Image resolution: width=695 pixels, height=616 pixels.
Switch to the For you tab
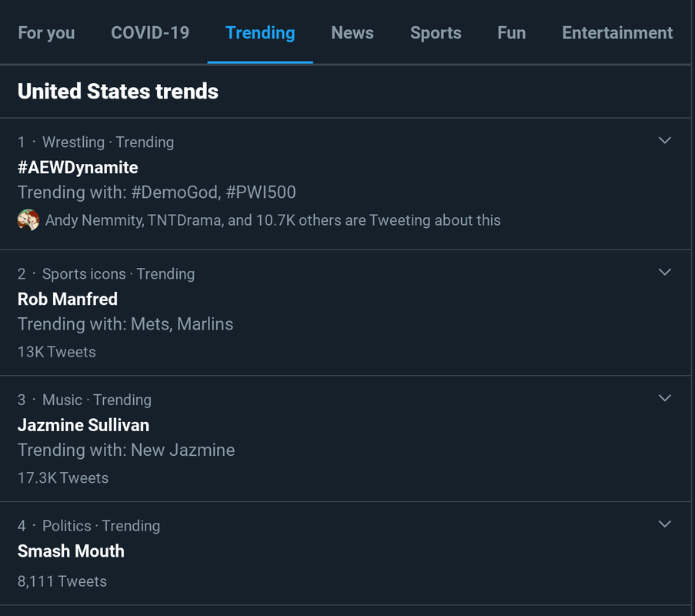(46, 33)
